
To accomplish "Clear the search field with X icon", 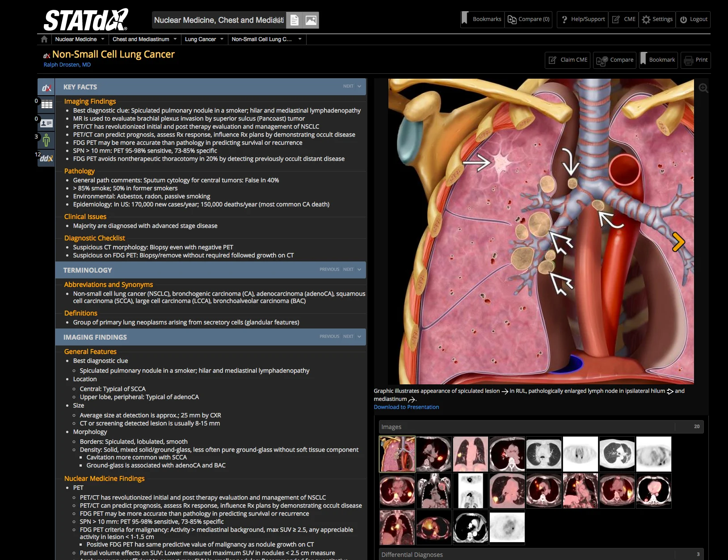I will 279,20.
